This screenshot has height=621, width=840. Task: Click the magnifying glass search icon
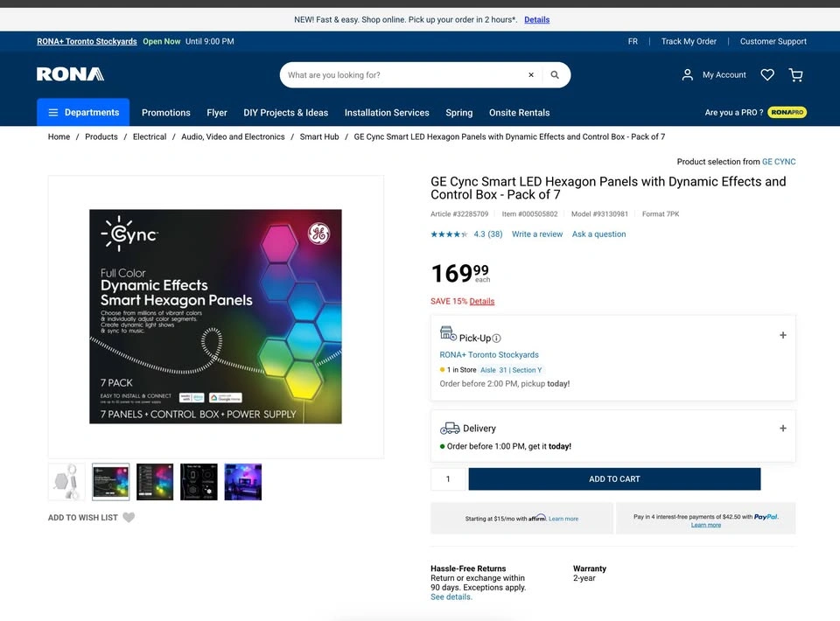click(555, 75)
